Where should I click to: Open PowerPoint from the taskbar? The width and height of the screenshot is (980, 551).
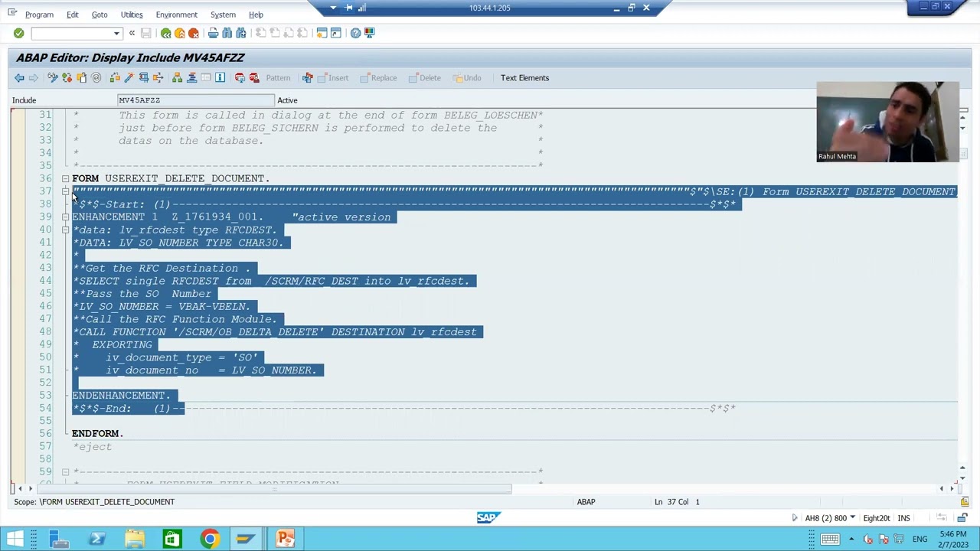[285, 540]
